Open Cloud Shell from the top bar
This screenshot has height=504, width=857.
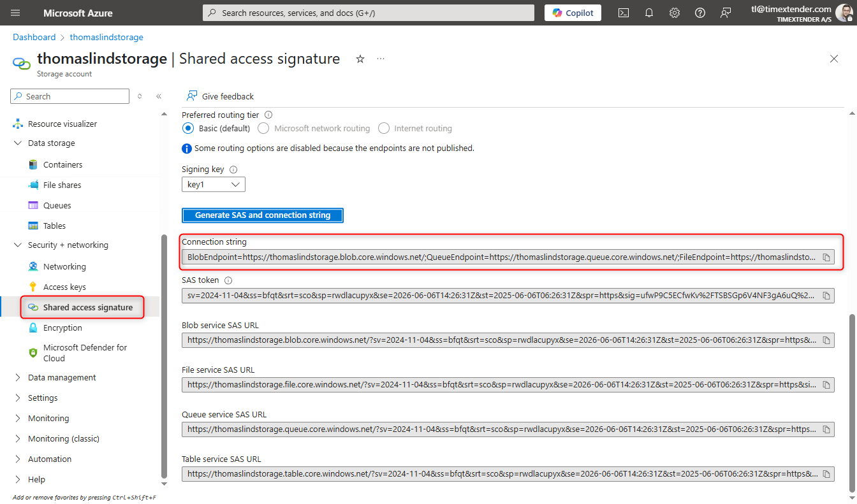coord(624,13)
